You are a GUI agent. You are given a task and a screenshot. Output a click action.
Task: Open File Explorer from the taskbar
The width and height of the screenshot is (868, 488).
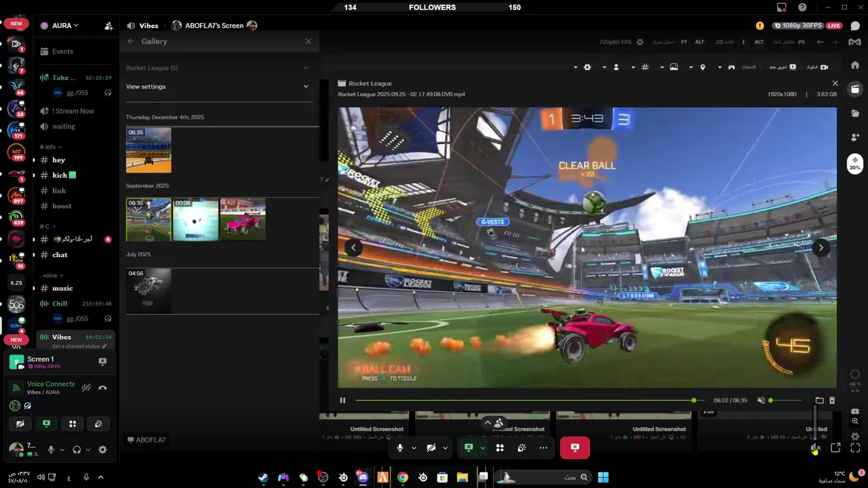pos(462,477)
